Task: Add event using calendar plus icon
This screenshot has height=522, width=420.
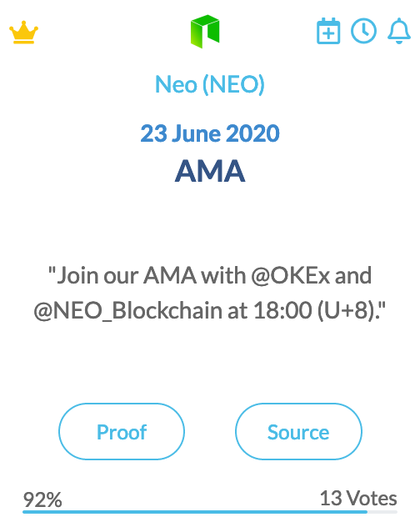Action: [x=328, y=31]
